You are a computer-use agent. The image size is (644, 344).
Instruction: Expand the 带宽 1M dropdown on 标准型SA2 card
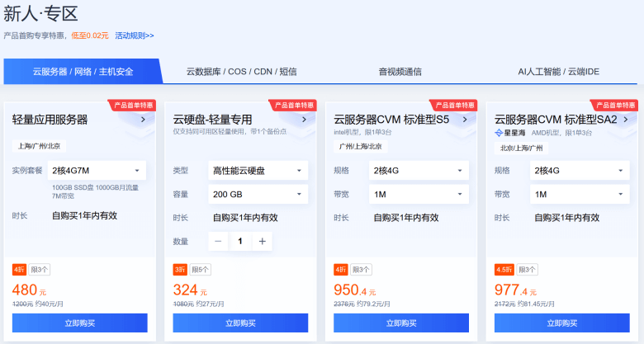point(580,195)
